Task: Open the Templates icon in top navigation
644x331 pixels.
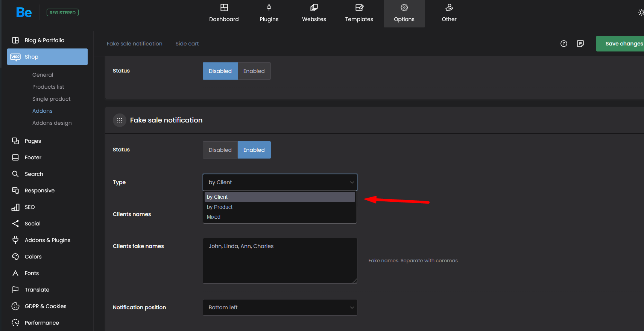Action: 359,8
